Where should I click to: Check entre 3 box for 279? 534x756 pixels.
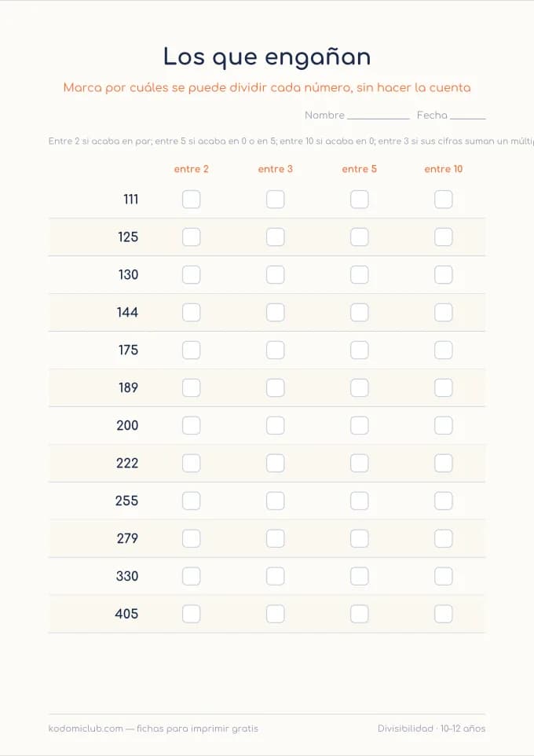pos(275,538)
